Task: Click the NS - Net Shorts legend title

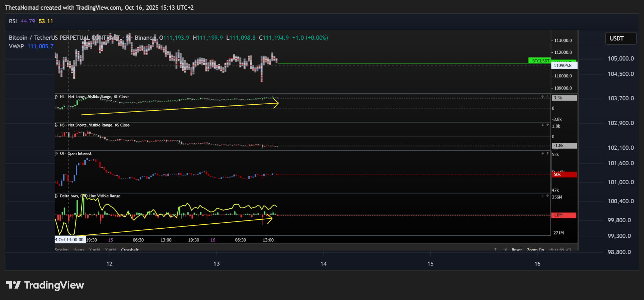Action: pyautogui.click(x=95, y=125)
